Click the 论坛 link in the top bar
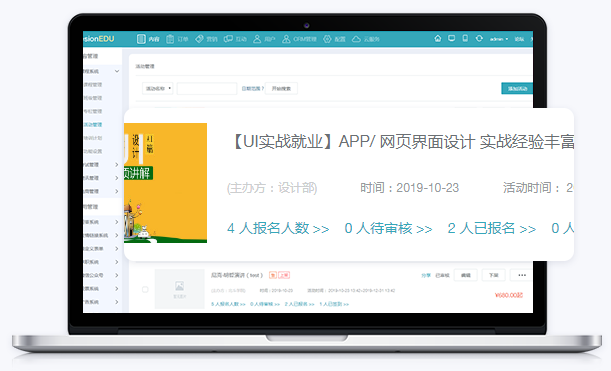The width and height of the screenshot is (611, 371). point(519,39)
